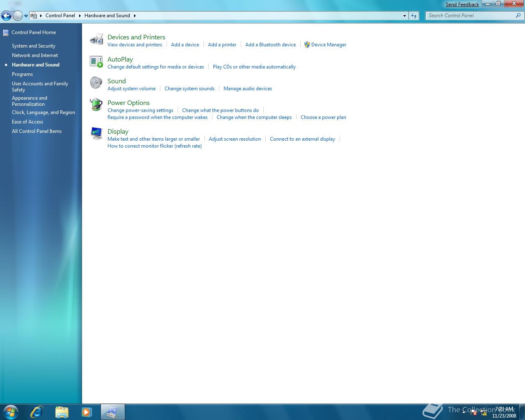Click Choose a power plan

tap(323, 117)
